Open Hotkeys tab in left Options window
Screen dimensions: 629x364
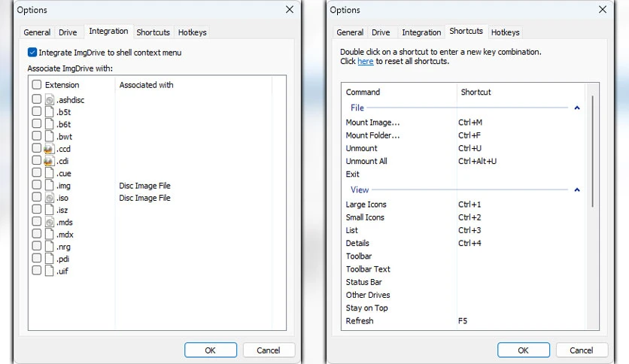click(192, 32)
